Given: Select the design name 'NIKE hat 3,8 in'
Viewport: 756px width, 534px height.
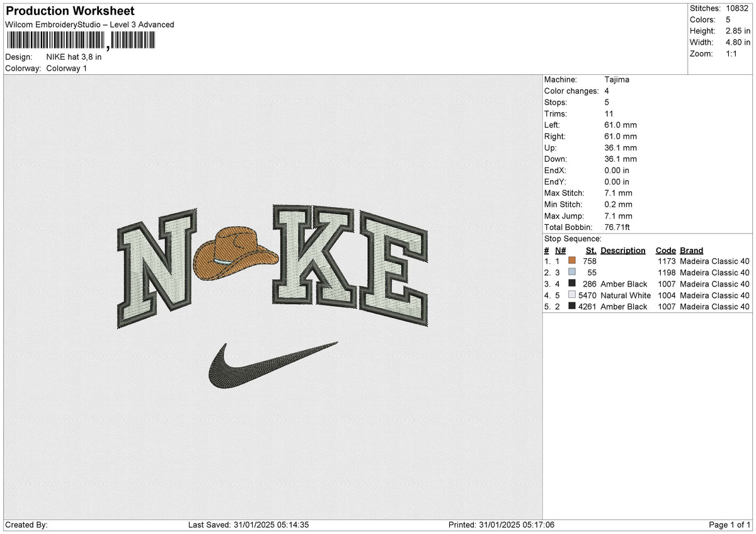Looking at the screenshot, I should [74, 57].
